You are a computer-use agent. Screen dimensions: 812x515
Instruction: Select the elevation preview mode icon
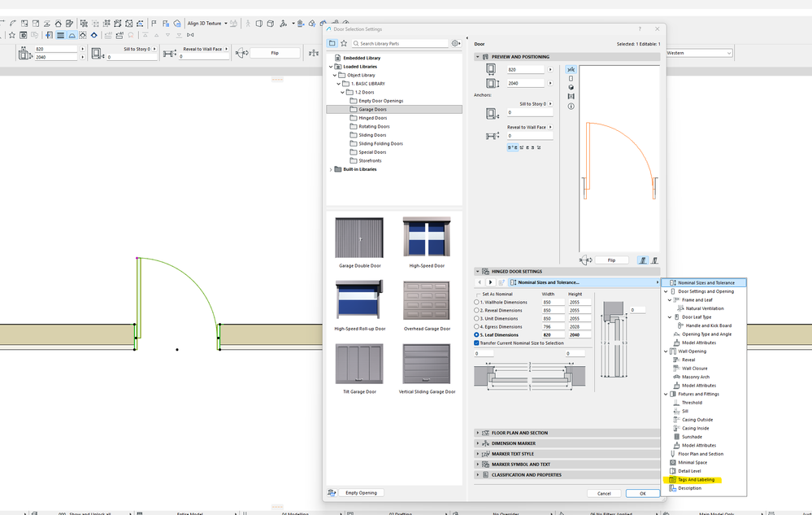(x=571, y=79)
